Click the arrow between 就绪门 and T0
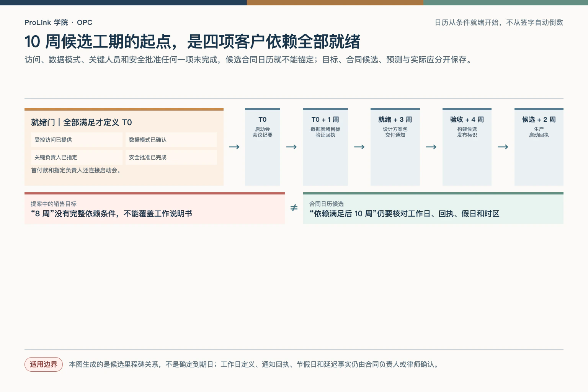Image resolution: width=588 pixels, height=392 pixels. click(x=234, y=147)
